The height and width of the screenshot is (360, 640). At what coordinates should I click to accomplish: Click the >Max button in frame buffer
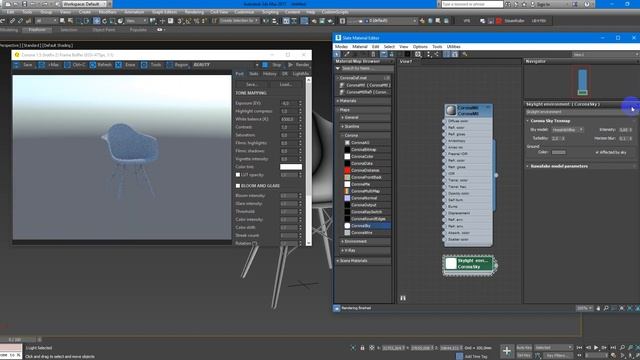[49, 65]
